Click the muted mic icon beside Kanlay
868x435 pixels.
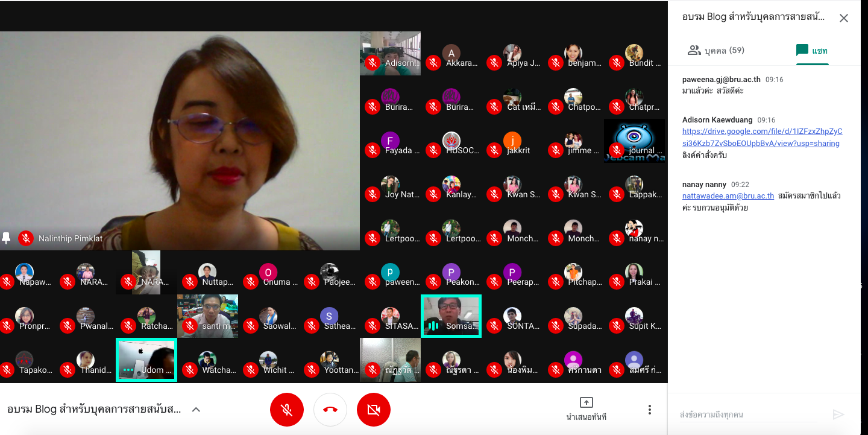[433, 194]
